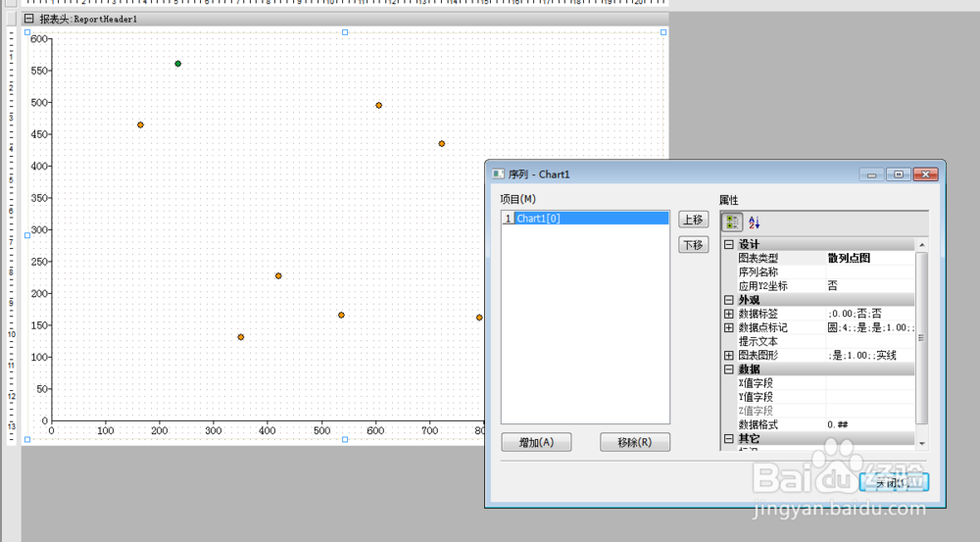980x542 pixels.
Task: Sort properties alphabetically
Action: [x=754, y=222]
